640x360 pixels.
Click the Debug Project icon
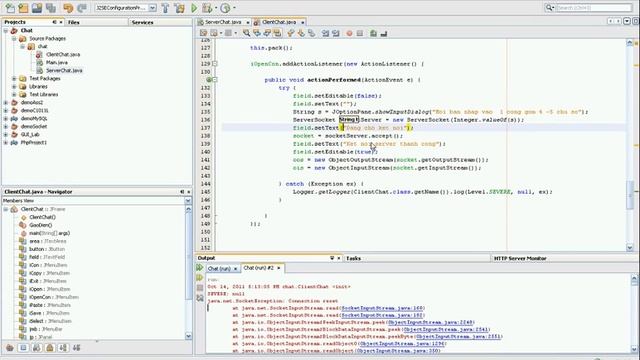tap(207, 8)
